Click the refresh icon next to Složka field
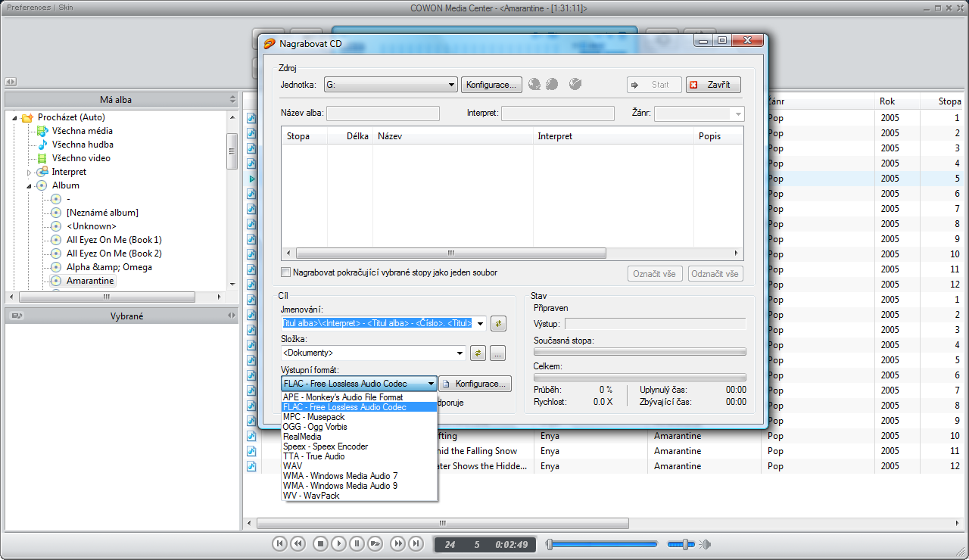The height and width of the screenshot is (560, 969). pyautogui.click(x=478, y=353)
